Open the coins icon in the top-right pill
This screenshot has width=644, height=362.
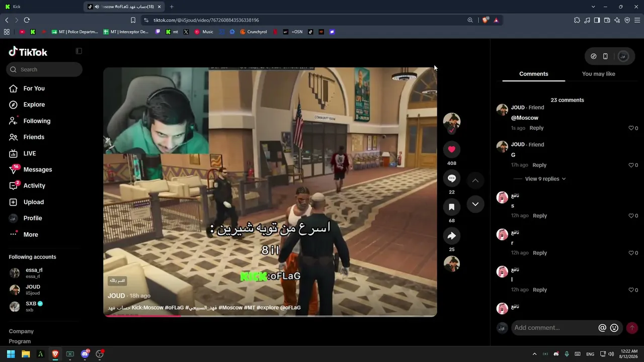pyautogui.click(x=594, y=56)
